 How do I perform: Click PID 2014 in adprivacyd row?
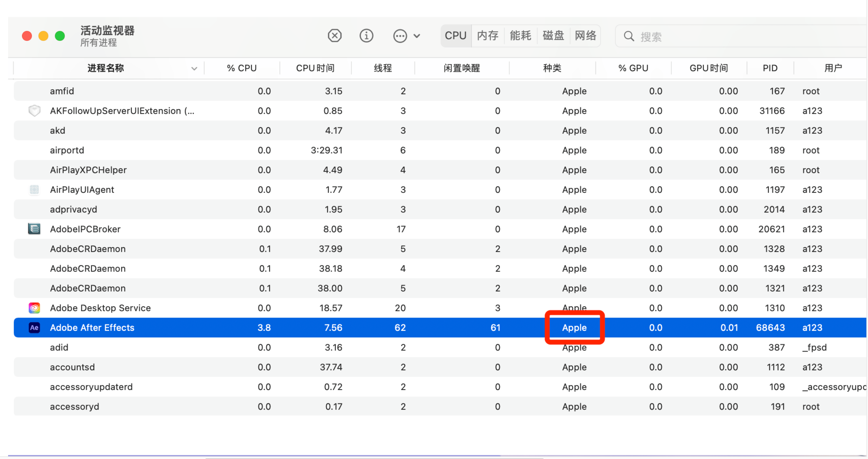coord(774,209)
